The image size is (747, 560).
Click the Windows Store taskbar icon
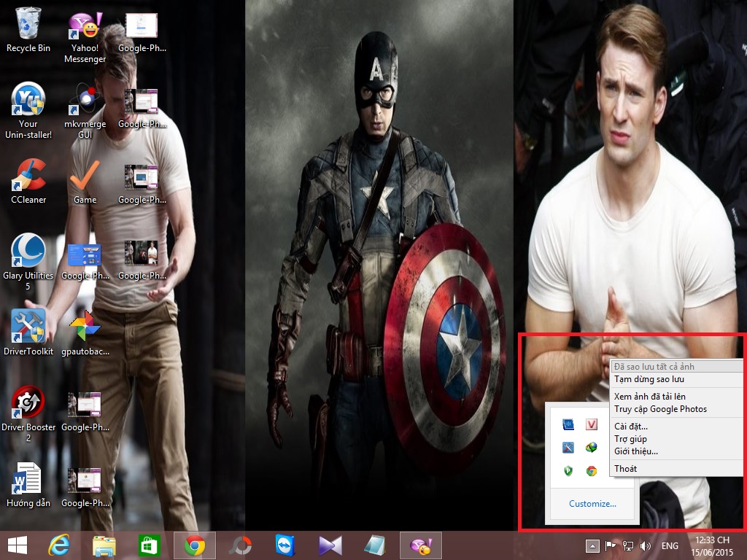pyautogui.click(x=150, y=545)
